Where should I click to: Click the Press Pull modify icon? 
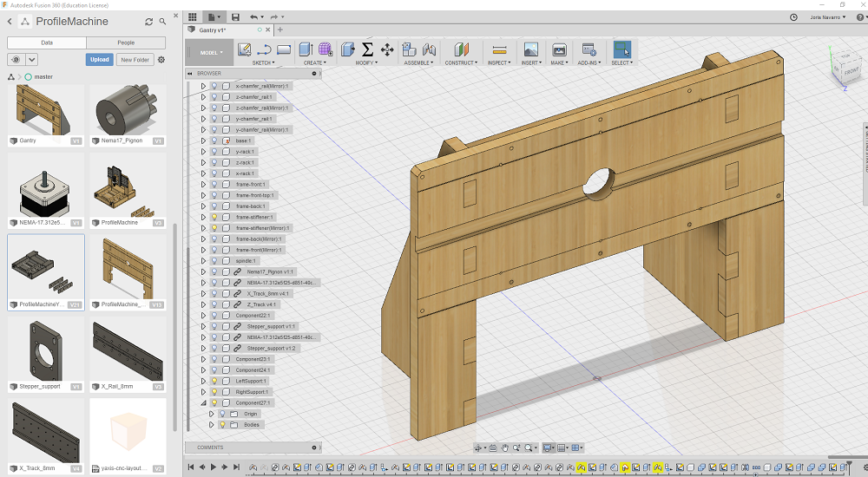pyautogui.click(x=348, y=49)
